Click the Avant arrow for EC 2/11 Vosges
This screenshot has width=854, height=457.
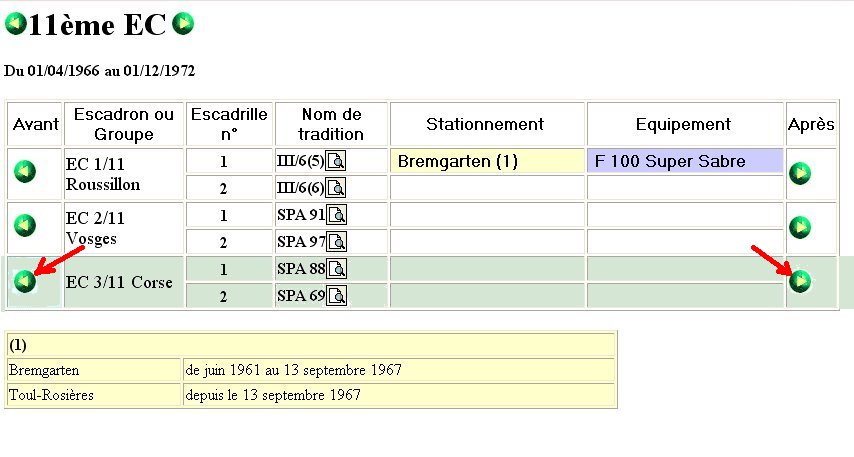click(25, 225)
